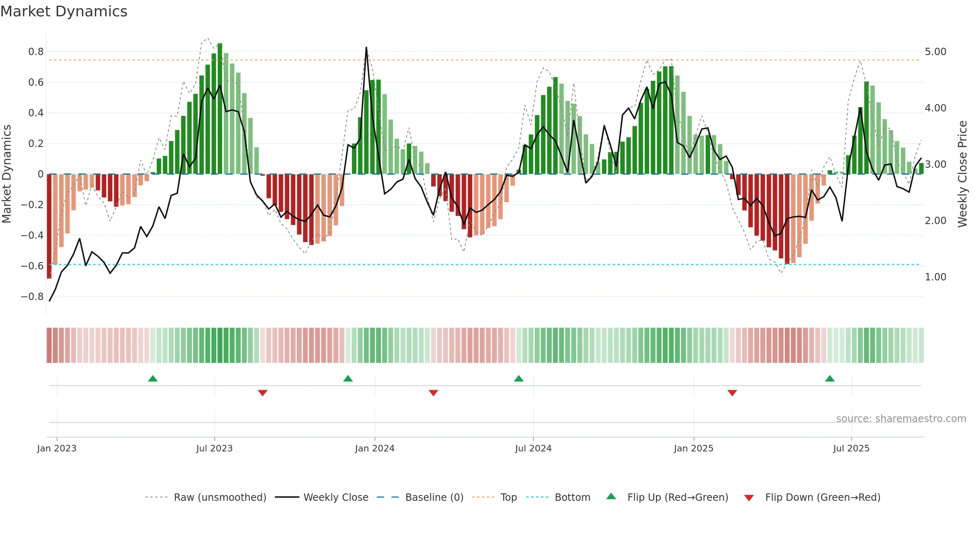The width and height of the screenshot is (980, 551).
Task: Click the Jan 2023 axis label
Action: coord(57,448)
